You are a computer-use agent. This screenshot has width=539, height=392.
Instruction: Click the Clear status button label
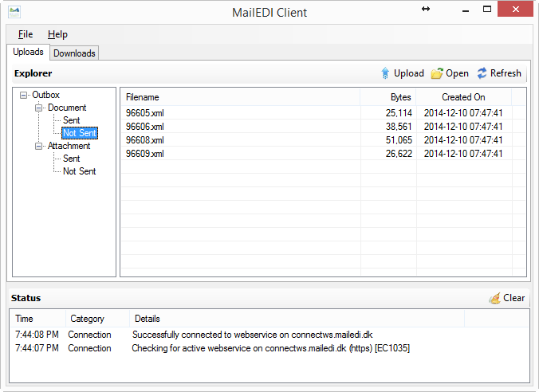(514, 298)
